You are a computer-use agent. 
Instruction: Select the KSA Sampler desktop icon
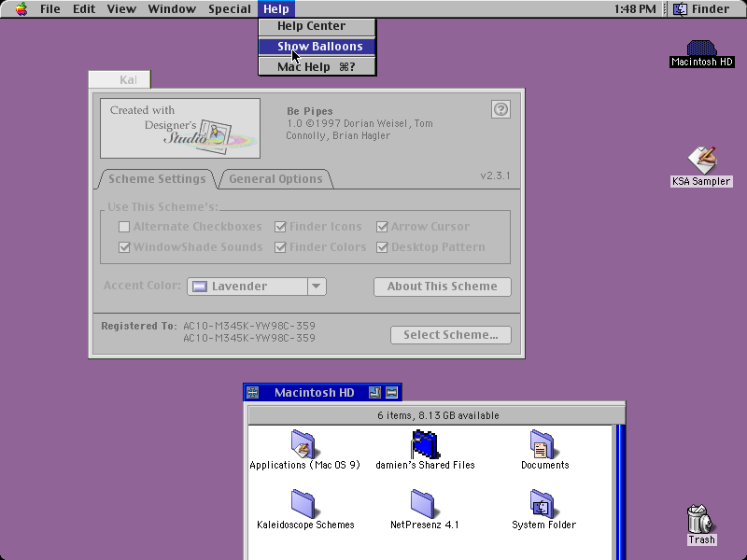tap(701, 167)
